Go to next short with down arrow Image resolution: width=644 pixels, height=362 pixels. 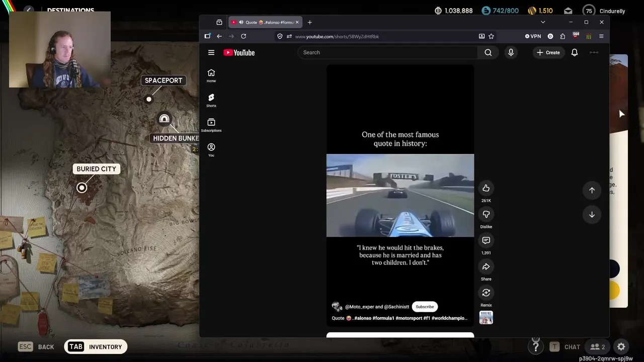[x=592, y=215]
